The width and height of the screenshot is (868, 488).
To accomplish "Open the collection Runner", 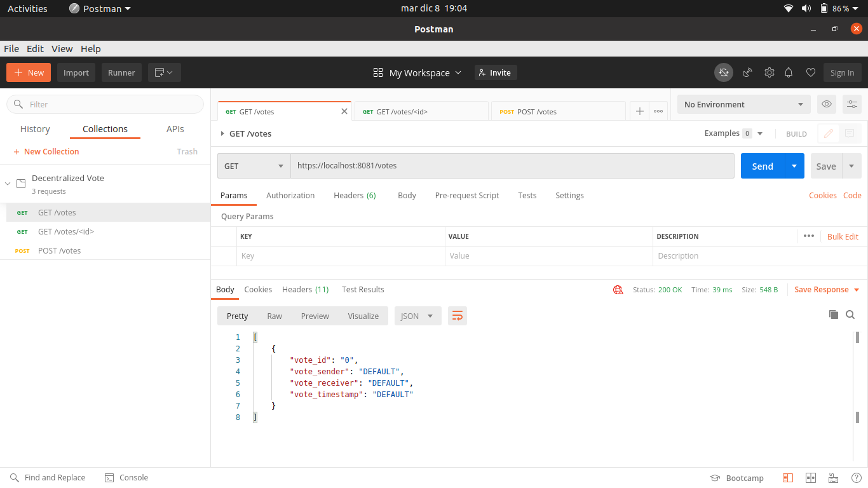I will [x=121, y=72].
